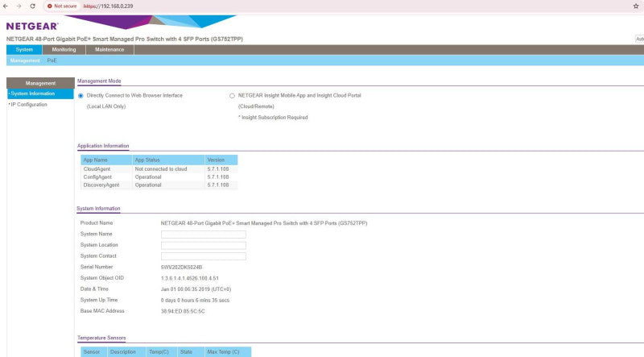Select the ConfigAgent row name

pos(97,177)
